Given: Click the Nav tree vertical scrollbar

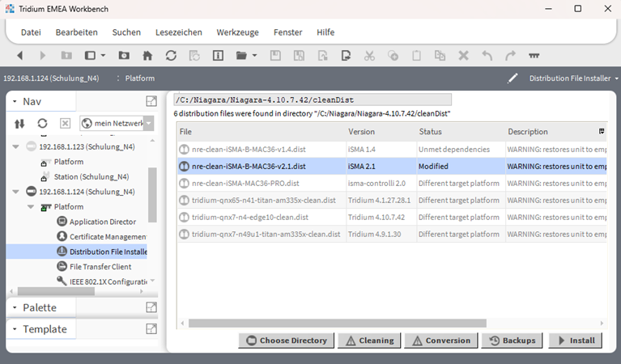Looking at the screenshot, I should pyautogui.click(x=152, y=195).
